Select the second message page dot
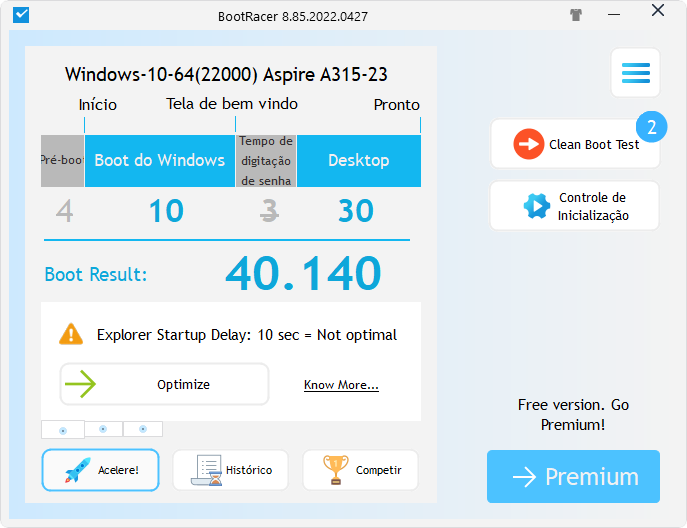 tap(103, 429)
